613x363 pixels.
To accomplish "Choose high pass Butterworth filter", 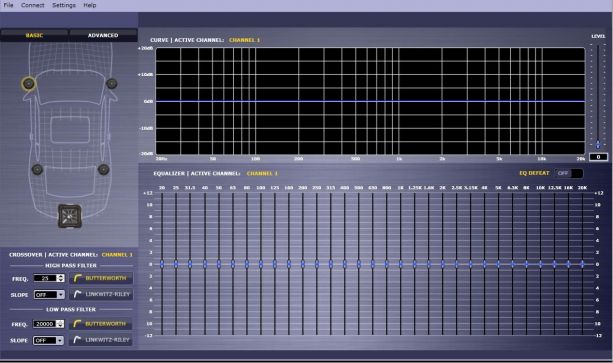I will 101,278.
